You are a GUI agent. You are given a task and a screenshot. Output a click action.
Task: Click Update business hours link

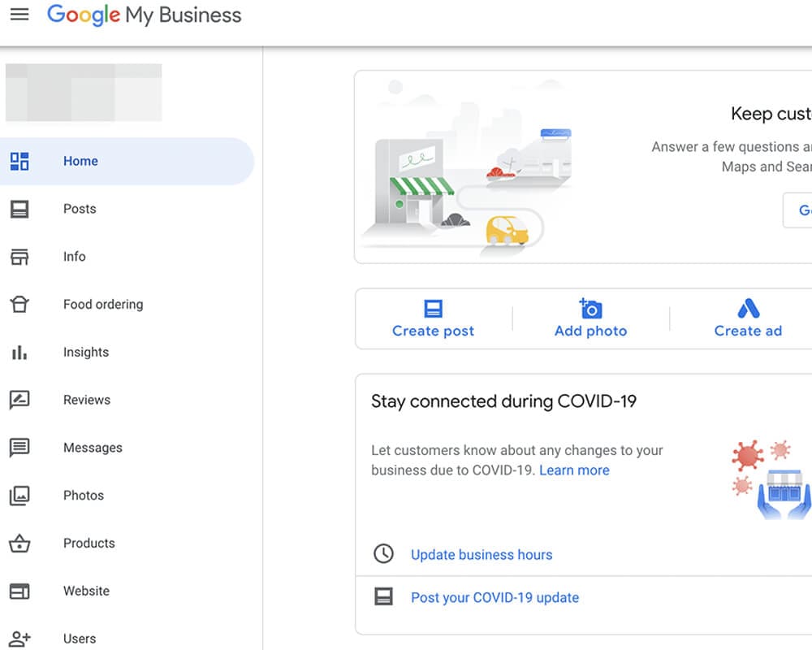tap(482, 555)
